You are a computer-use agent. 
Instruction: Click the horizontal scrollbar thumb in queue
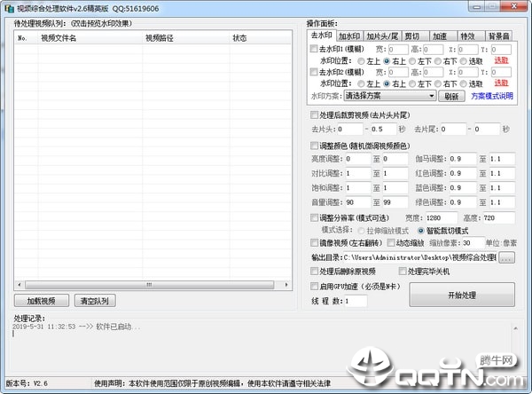149,284
